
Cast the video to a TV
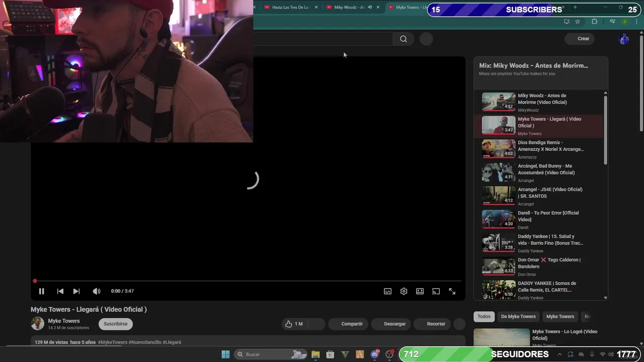click(x=436, y=291)
